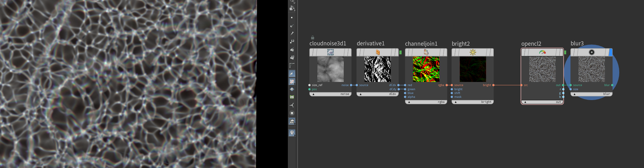Viewport: 644px width, 168px height.
Task: Click the checkerboard icon in the viewer toolbar
Action: (x=292, y=82)
